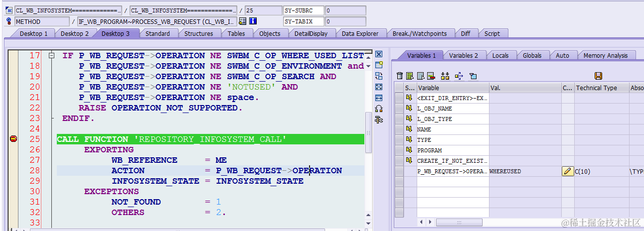The height and width of the screenshot is (231, 644).
Task: Click the program icon left of CL_WB_INFOSYSTEM field
Action: coord(10,10)
